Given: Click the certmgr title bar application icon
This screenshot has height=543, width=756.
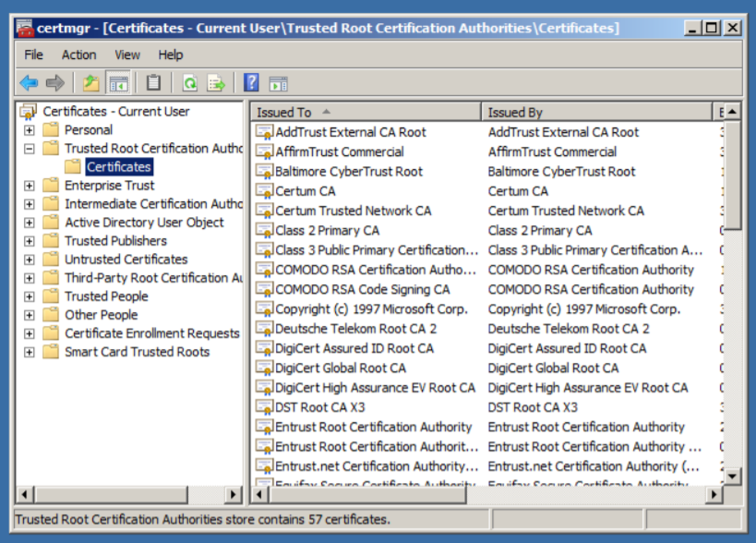Looking at the screenshot, I should point(25,28).
